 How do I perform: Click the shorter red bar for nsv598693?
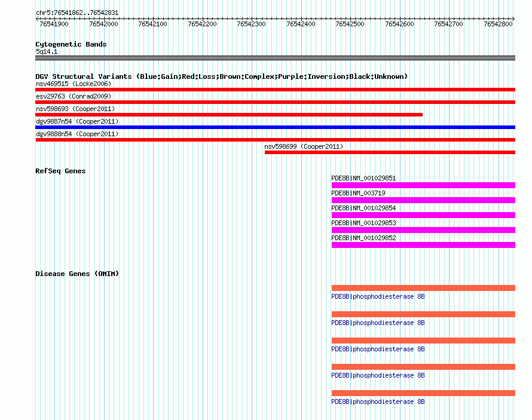tap(229, 115)
